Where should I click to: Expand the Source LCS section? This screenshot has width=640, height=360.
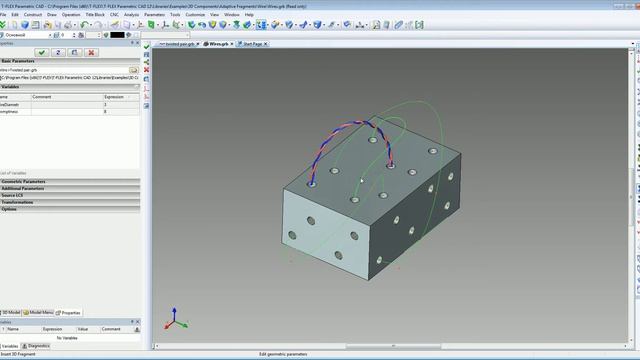[70, 196]
